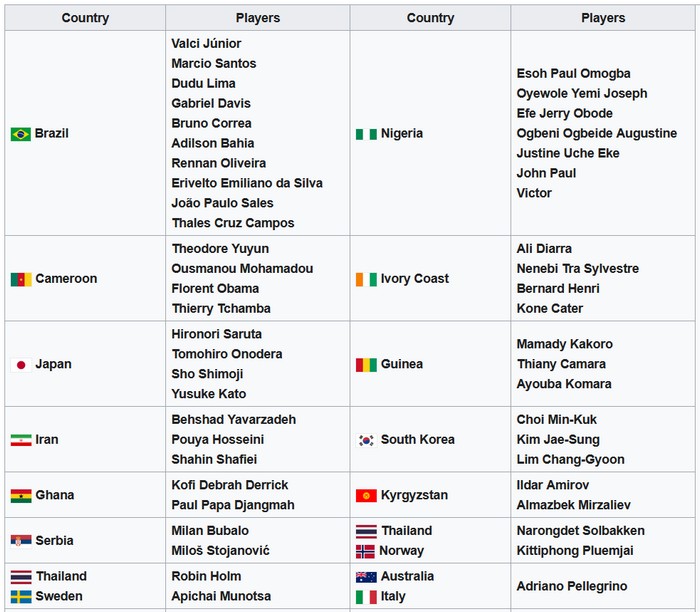Open the Guinea country link

[x=401, y=364]
